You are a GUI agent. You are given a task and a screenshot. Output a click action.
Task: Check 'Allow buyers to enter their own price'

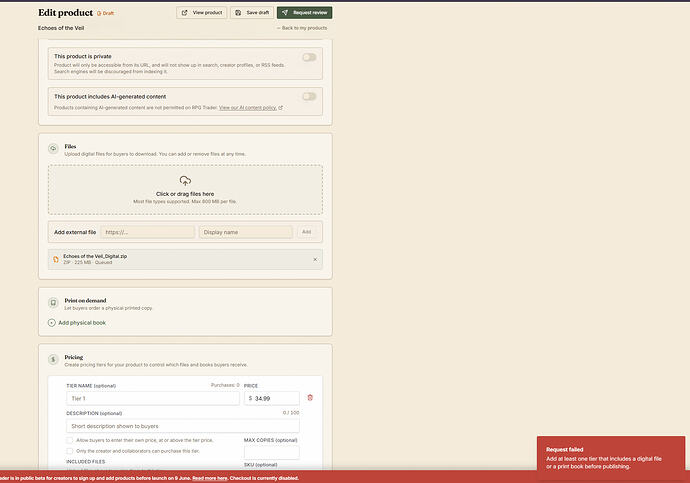70,440
